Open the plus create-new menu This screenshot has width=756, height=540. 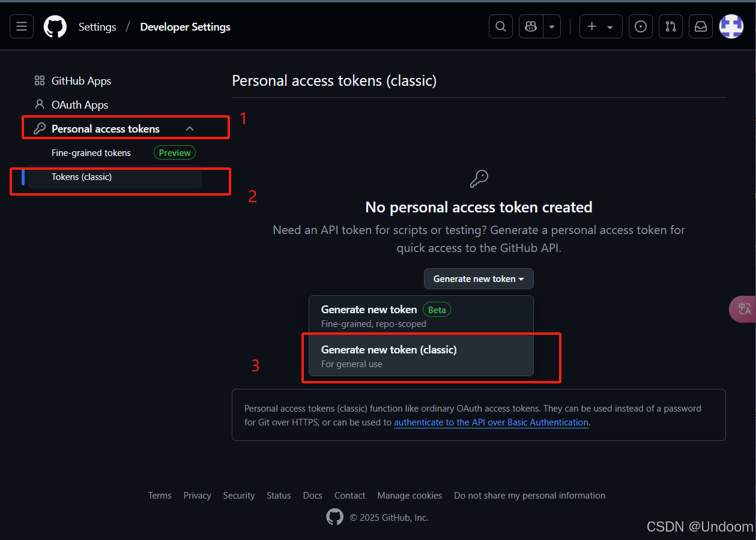tap(600, 27)
